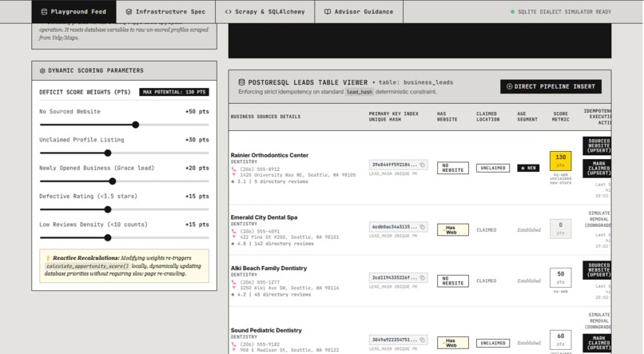This screenshot has width=644, height=354.
Task: Click the UNCLAIMED badge for Rainier Orthodontics
Action: 493,168
